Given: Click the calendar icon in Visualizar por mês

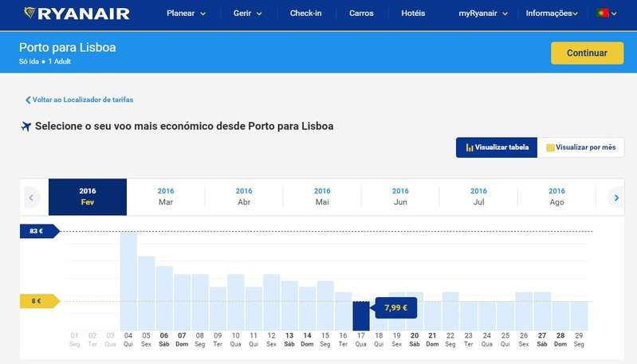Looking at the screenshot, I should [x=550, y=147].
